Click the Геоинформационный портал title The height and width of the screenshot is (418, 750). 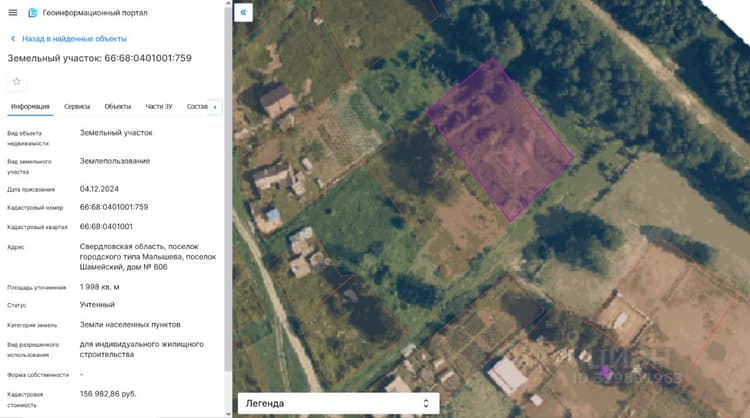(95, 13)
